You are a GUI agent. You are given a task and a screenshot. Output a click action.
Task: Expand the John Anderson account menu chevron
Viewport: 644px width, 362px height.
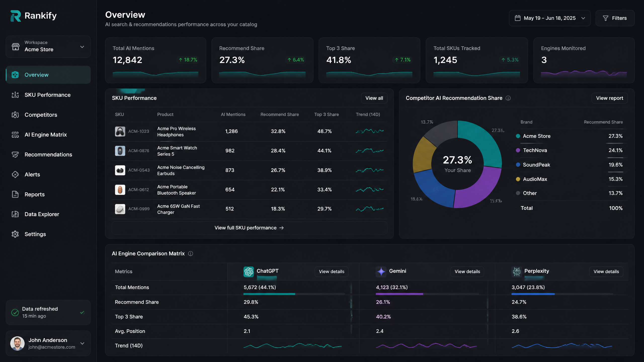click(82, 343)
